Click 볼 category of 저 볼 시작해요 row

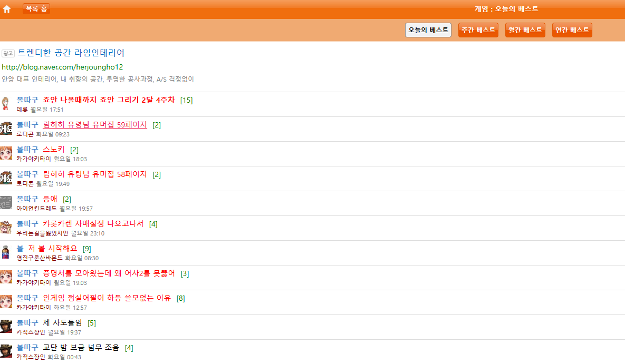(21, 248)
